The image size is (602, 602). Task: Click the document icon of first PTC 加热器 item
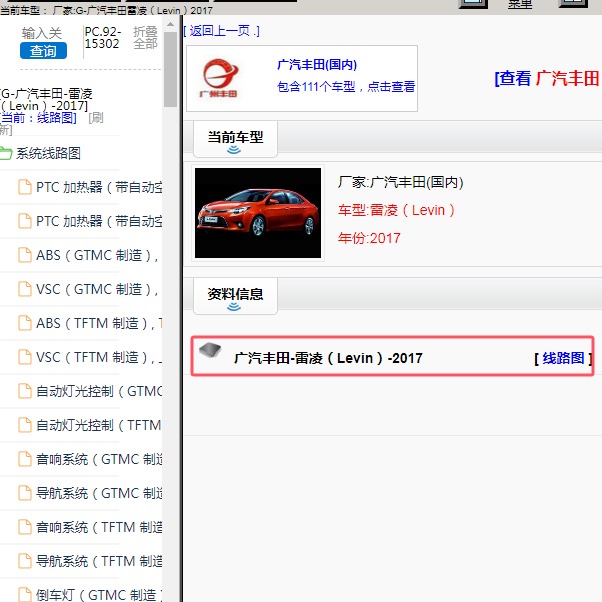pos(25,187)
